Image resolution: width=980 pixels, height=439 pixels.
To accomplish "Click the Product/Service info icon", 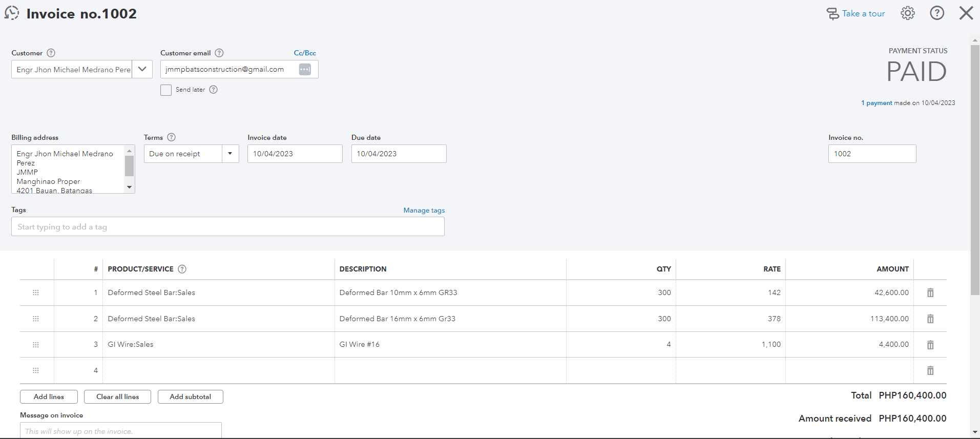I will (182, 269).
